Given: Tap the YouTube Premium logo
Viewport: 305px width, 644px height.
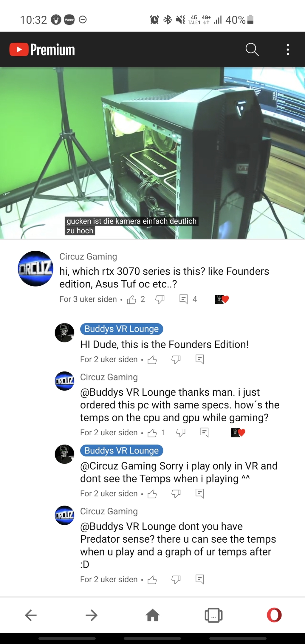Looking at the screenshot, I should [x=42, y=49].
